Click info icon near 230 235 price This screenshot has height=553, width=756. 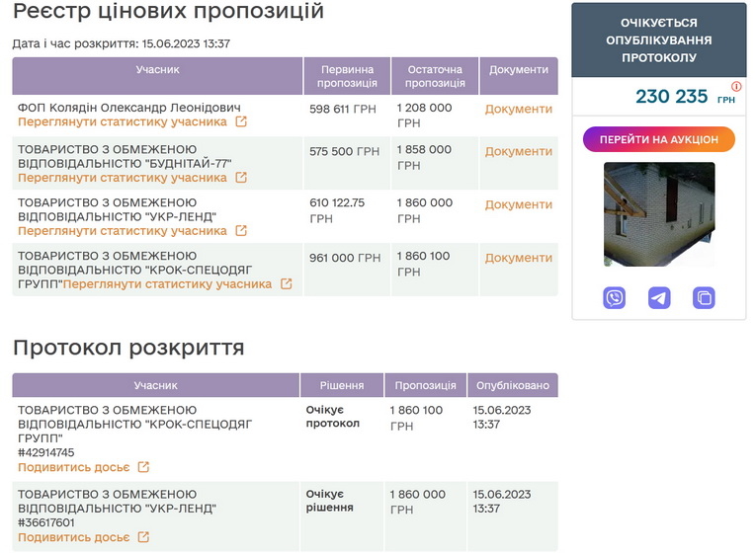click(736, 87)
